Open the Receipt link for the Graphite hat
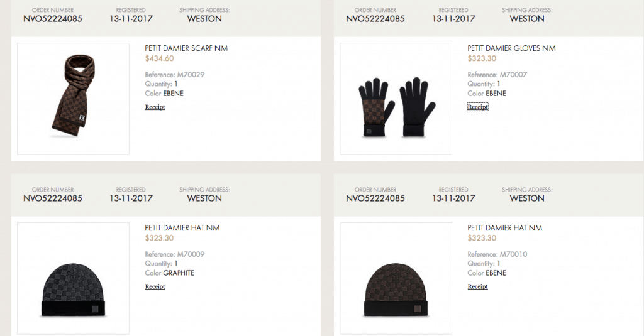Screen dimensions: 644x336 (155, 287)
